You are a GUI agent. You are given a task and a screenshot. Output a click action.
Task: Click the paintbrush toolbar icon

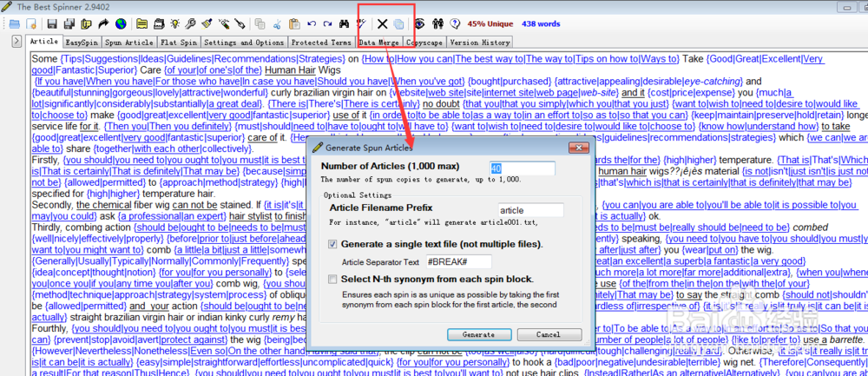click(x=207, y=23)
